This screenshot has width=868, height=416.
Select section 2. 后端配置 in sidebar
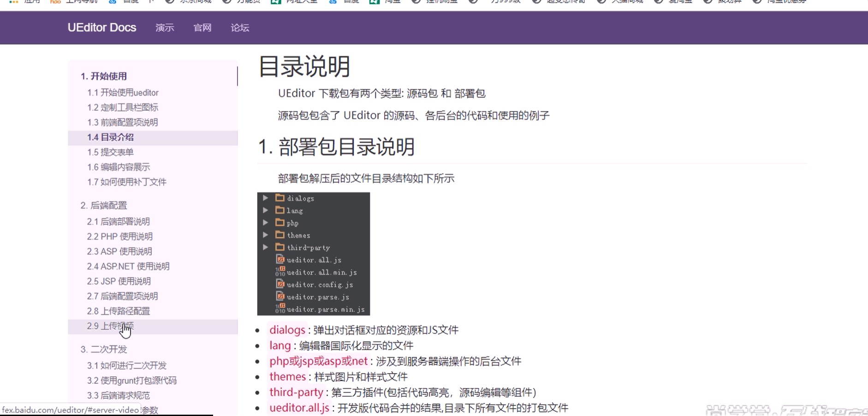pos(104,205)
